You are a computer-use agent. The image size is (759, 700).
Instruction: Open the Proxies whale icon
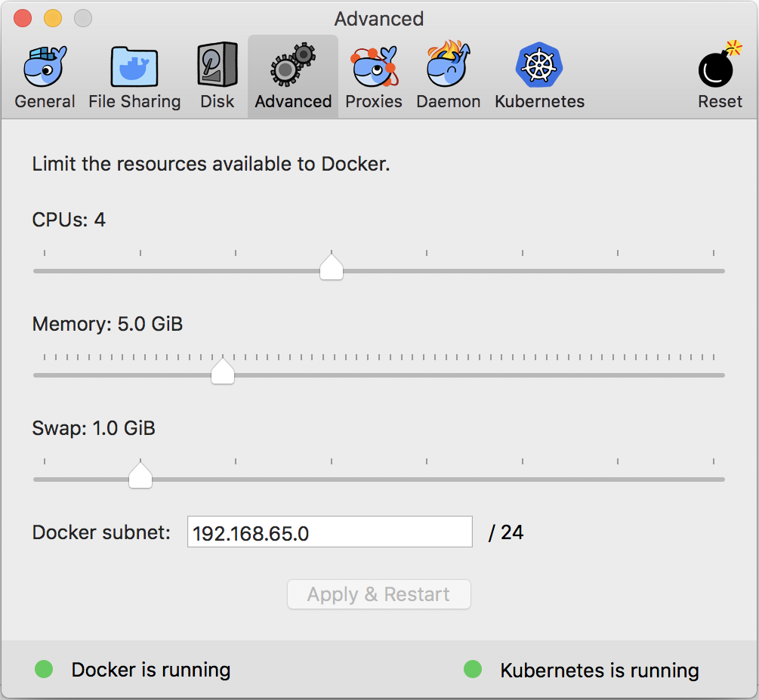(x=374, y=66)
